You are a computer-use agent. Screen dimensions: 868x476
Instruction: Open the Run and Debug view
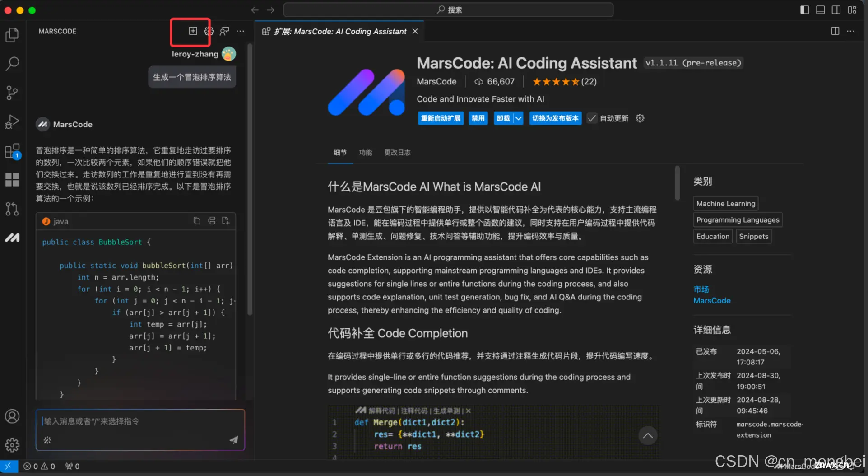tap(12, 121)
